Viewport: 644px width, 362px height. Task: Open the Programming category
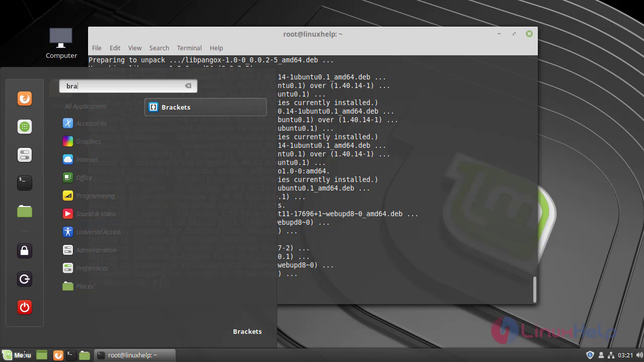(x=89, y=196)
